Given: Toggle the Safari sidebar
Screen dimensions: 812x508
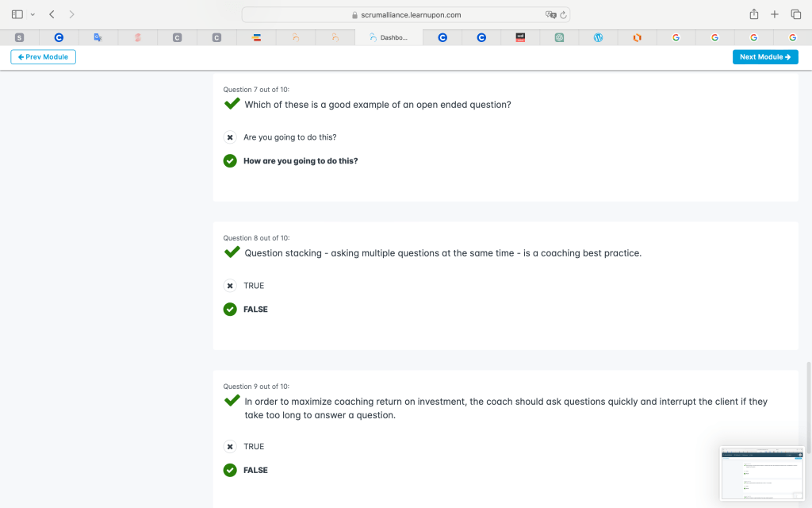Looking at the screenshot, I should click(17, 14).
